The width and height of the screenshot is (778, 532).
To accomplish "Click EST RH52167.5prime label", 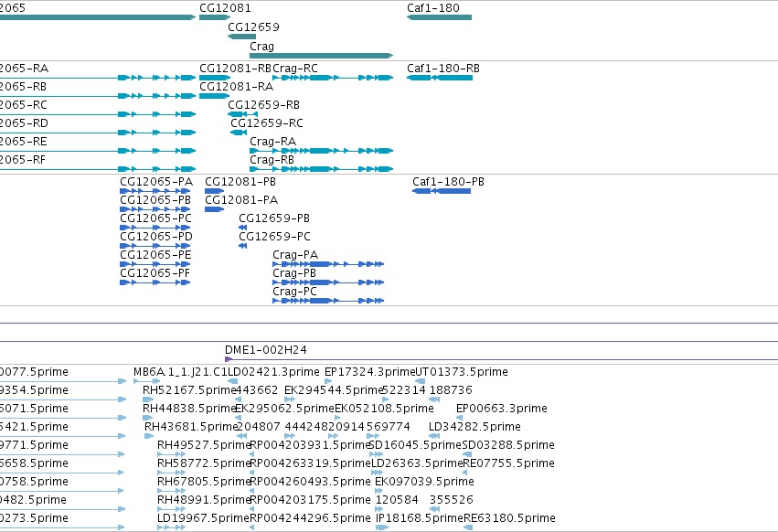I will coord(188,390).
